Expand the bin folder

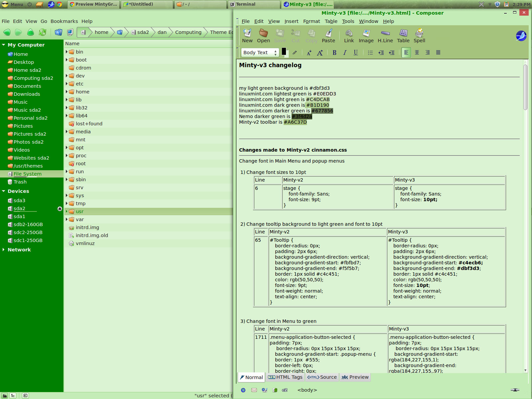point(66,52)
